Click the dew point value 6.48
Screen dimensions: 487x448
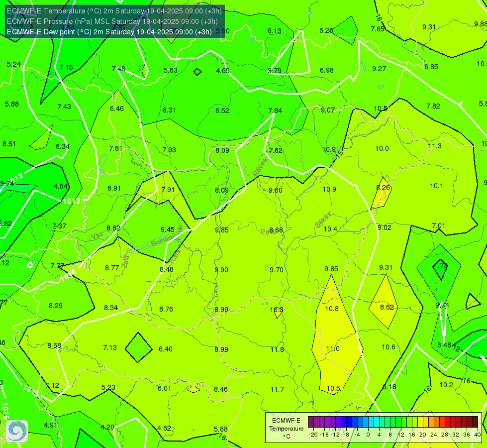pyautogui.click(x=444, y=345)
